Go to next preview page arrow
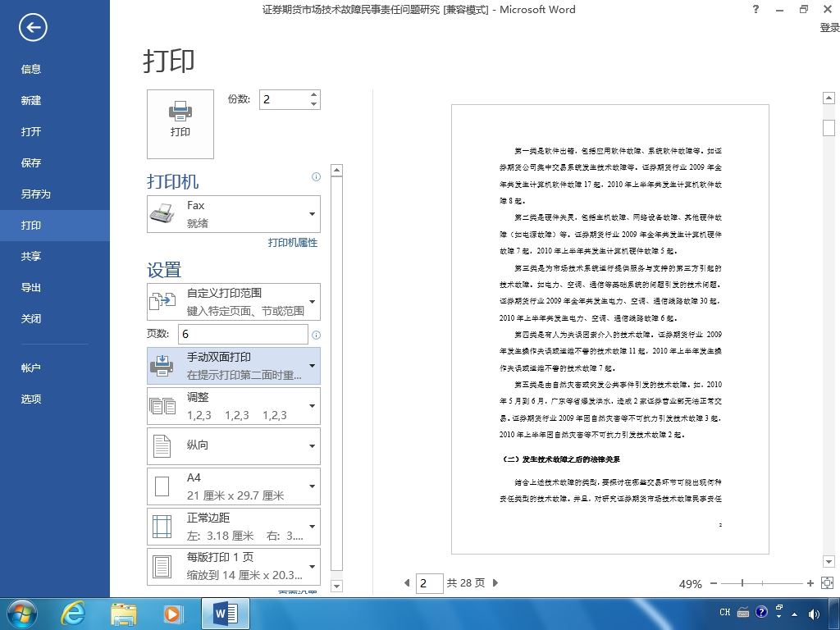Screen dimensions: 840x630 pyautogui.click(x=495, y=583)
